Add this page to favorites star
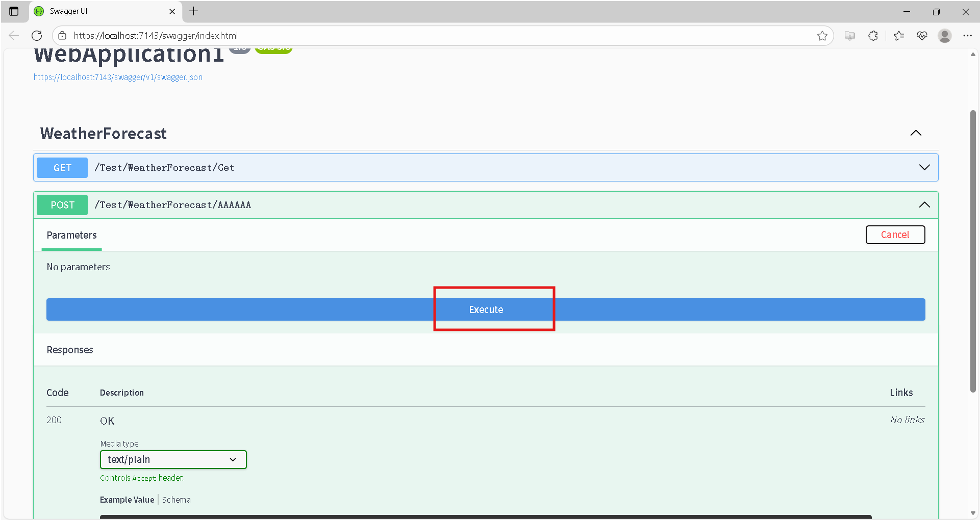 822,36
